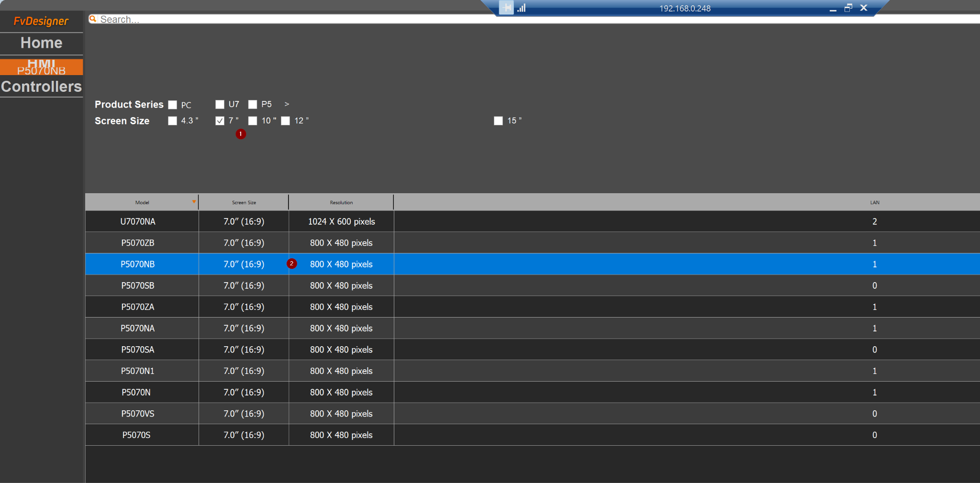Click the pin icon in the remote connection bar
This screenshot has height=483, width=980.
tap(506, 8)
